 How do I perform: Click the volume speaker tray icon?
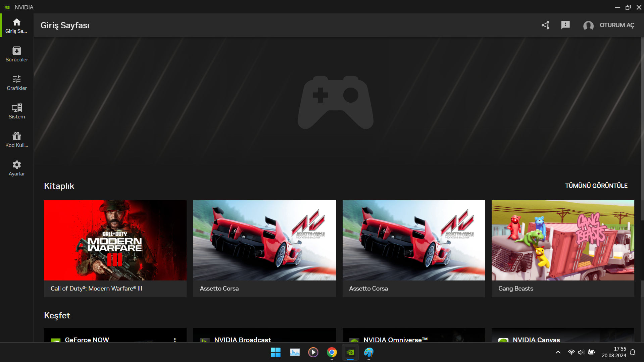click(x=581, y=352)
